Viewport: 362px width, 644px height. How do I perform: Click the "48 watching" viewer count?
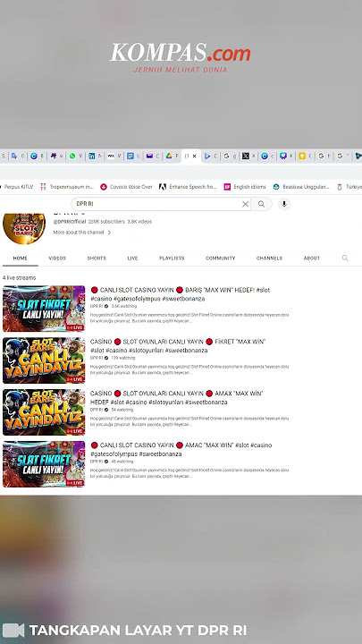pyautogui.click(x=122, y=462)
